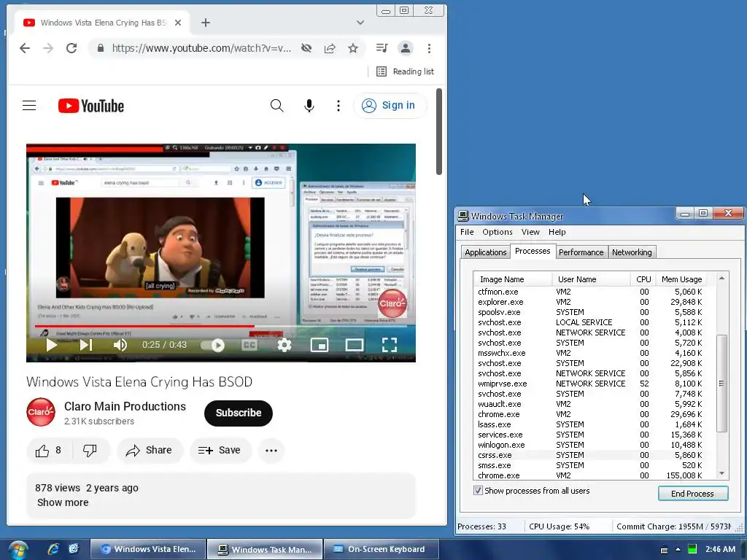Viewport: 747px width, 560px height.
Task: Click the process list scroll up arrow
Action: coord(721,279)
